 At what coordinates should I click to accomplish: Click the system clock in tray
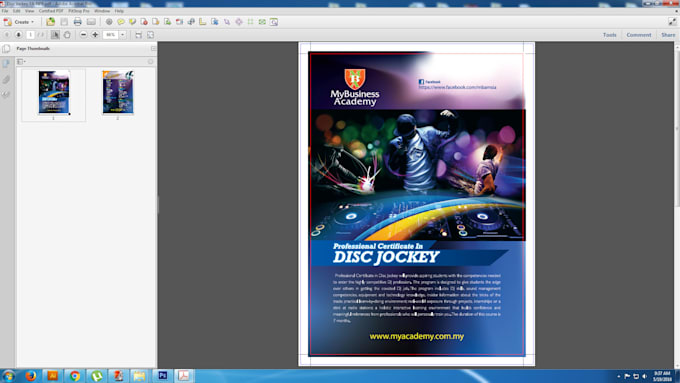662,376
